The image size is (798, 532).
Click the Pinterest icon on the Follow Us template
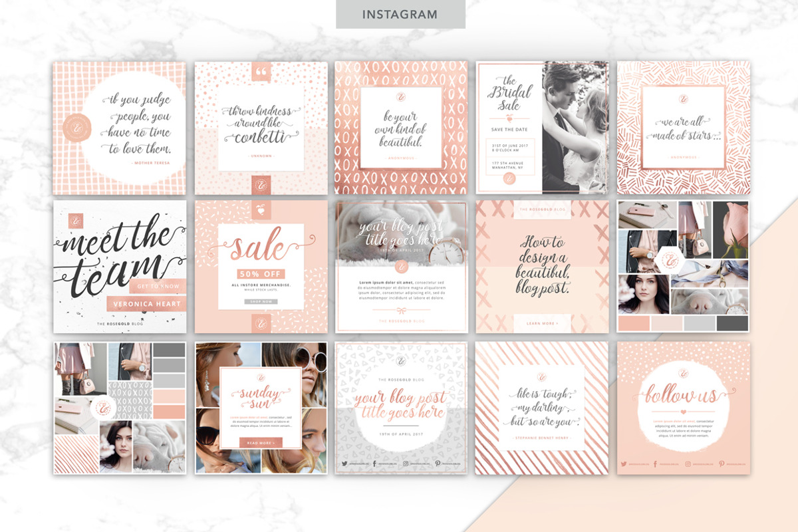pos(722,464)
